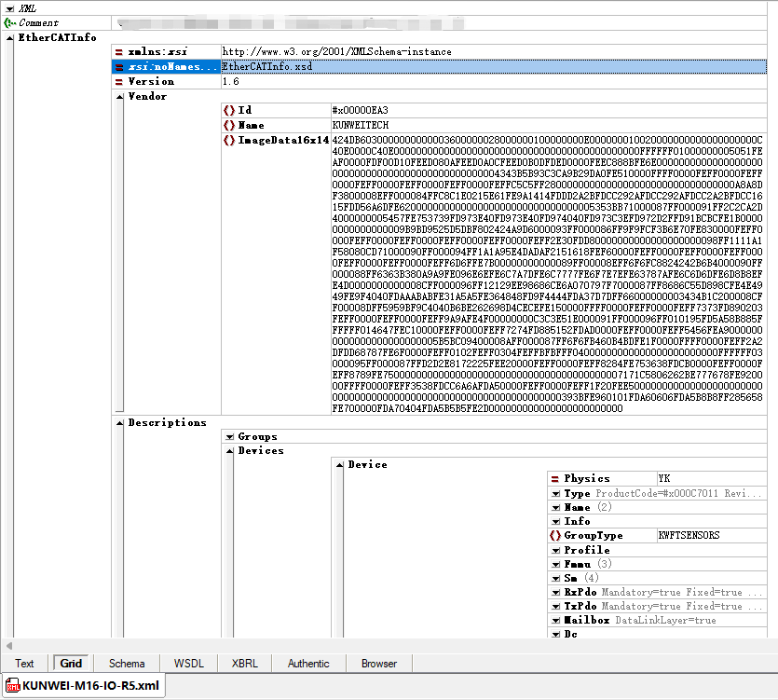
Task: Click the Vendor element label
Action: point(147,96)
